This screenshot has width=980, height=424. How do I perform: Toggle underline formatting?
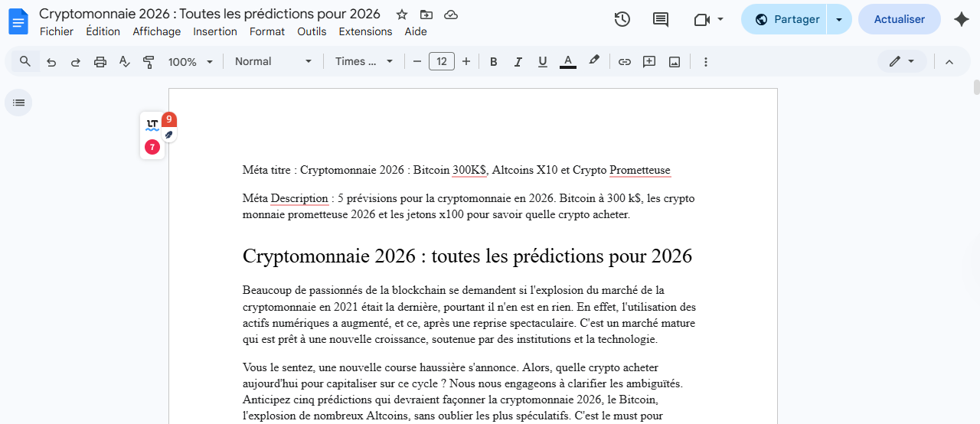point(543,62)
